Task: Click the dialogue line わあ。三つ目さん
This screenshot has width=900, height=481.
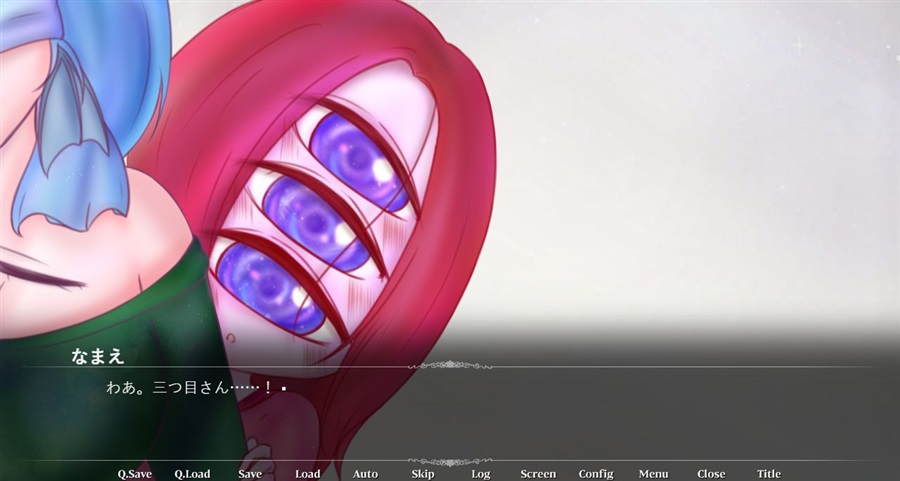Action: coord(168,387)
